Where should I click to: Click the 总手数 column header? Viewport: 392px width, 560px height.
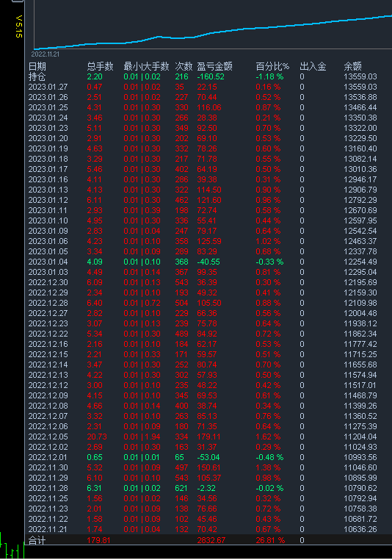[x=100, y=66]
